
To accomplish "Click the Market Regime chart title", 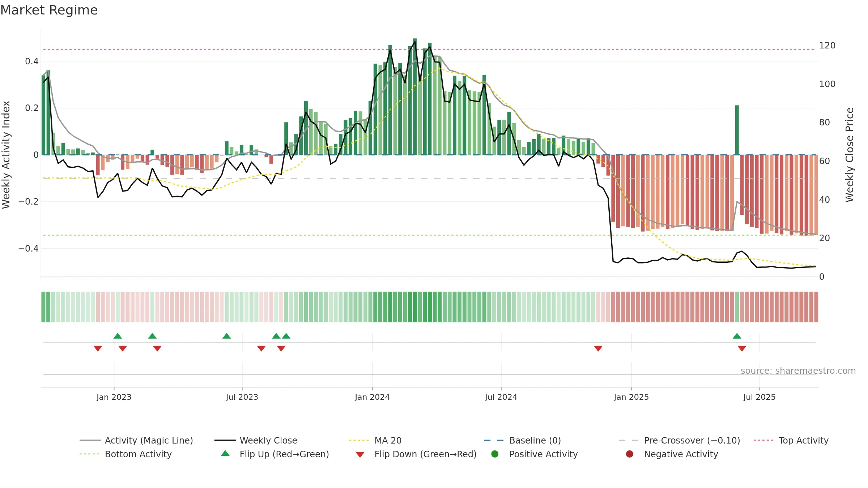I will pos(49,10).
